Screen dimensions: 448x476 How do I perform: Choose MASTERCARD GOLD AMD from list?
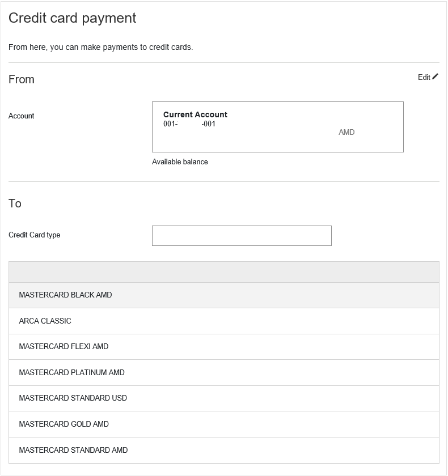[x=224, y=424]
